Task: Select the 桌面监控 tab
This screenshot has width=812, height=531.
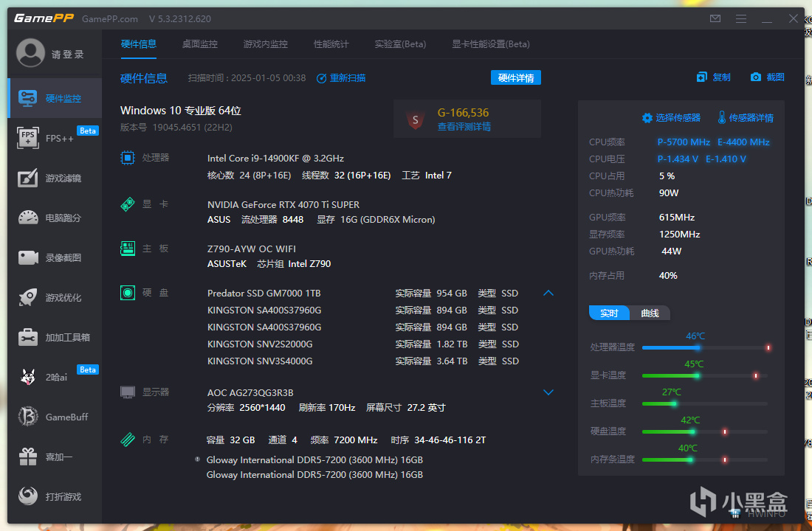Action: 200,44
